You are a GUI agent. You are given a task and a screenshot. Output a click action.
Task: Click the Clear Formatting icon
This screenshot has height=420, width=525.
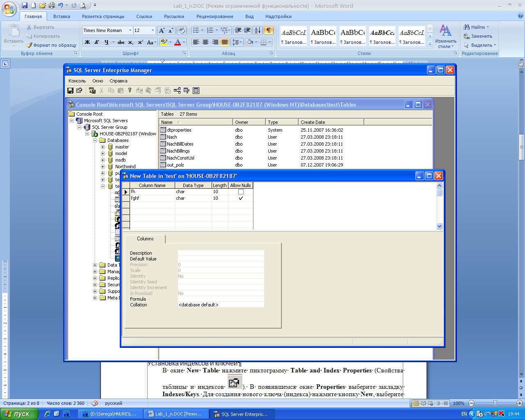point(182,30)
